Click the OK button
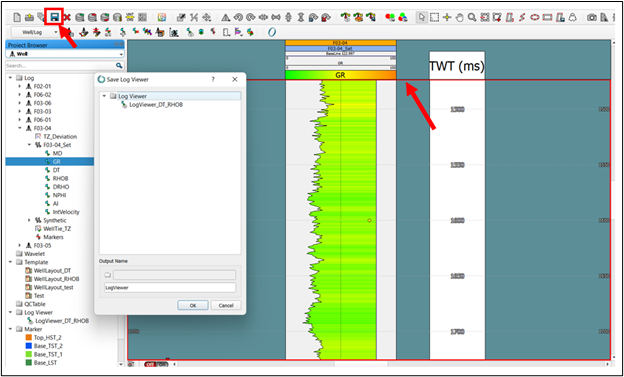This screenshot has width=624, height=377. (193, 305)
